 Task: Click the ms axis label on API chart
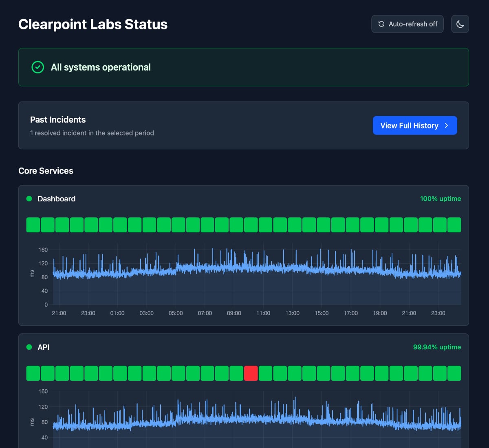[x=32, y=422]
